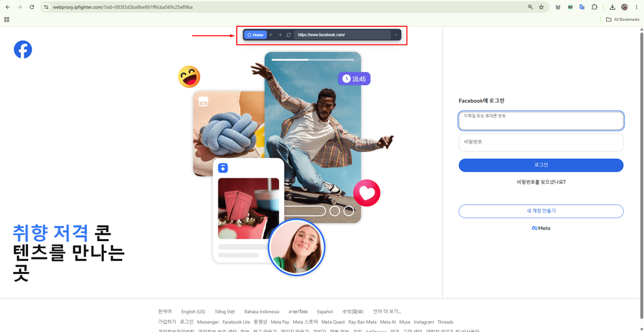Click the Facebook logo
644x332 pixels.
pos(23,49)
